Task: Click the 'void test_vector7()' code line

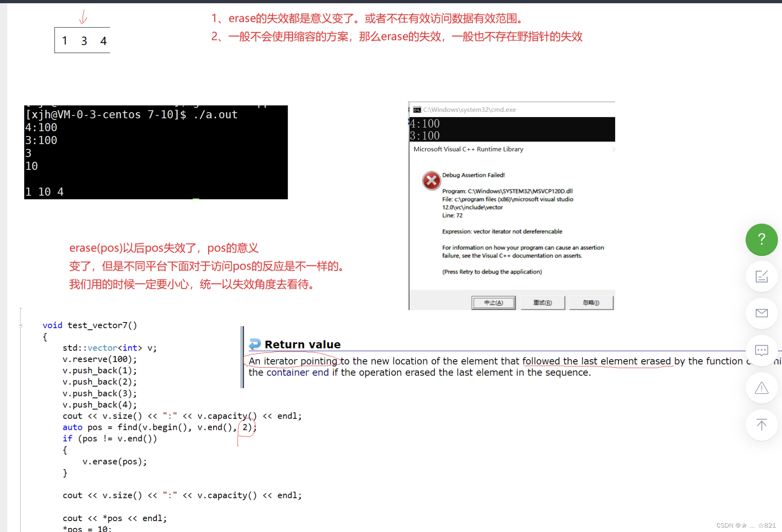Action: (90, 325)
